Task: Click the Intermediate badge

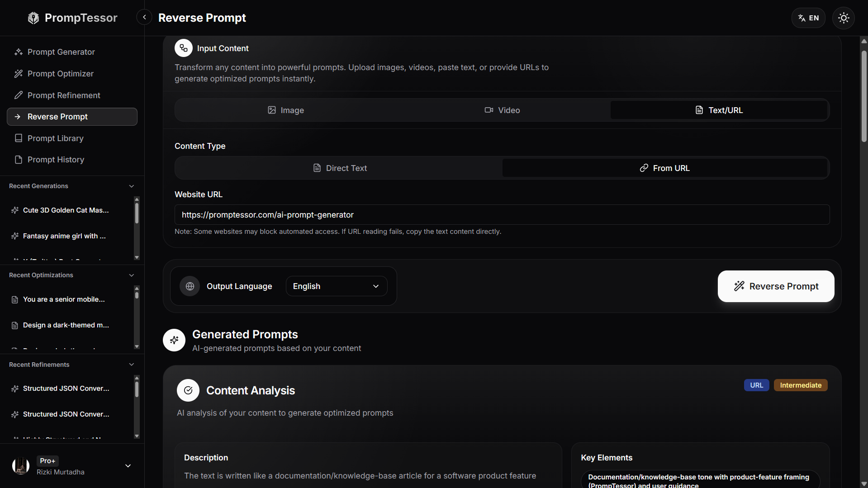Action: point(801,385)
